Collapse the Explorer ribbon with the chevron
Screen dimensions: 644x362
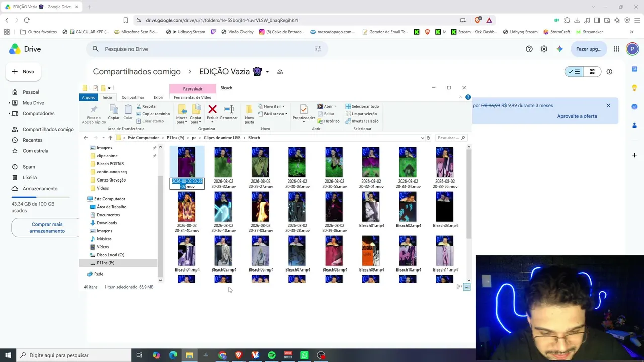(461, 97)
